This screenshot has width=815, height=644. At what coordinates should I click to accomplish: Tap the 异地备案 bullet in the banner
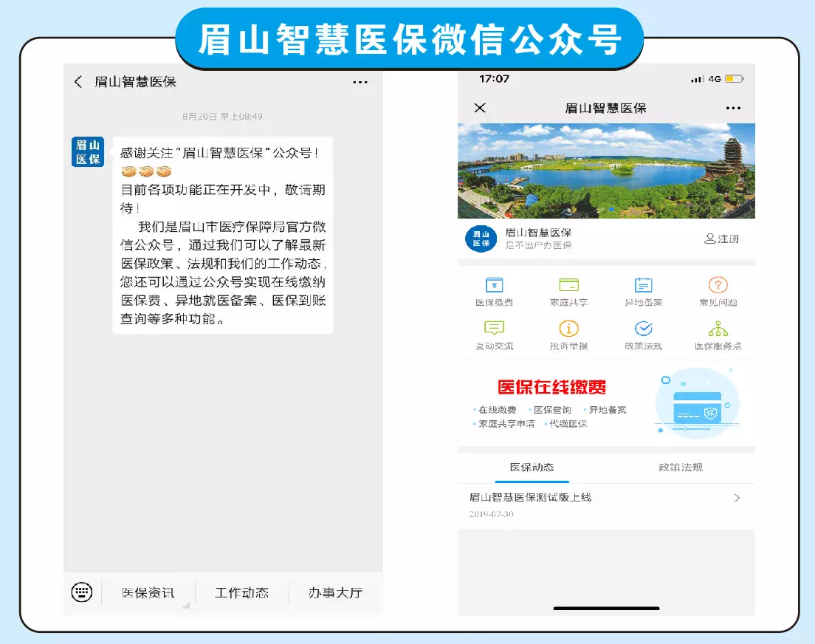[607, 410]
